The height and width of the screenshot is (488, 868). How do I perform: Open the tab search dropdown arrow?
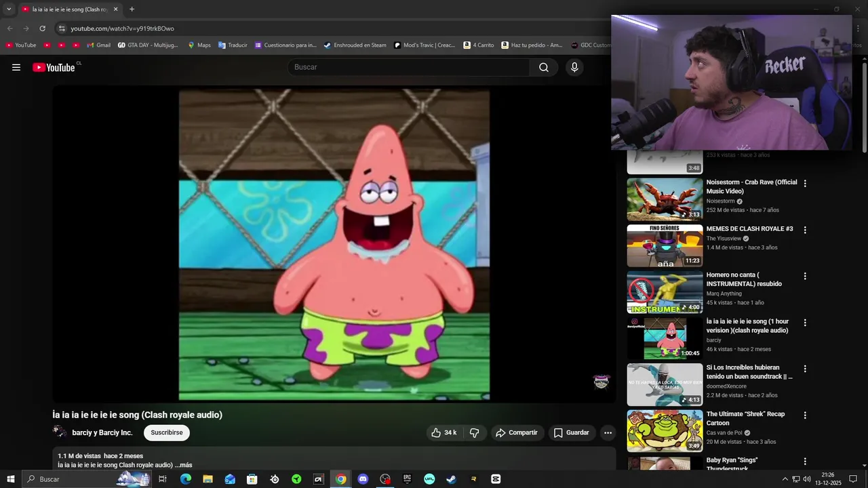[x=9, y=9]
